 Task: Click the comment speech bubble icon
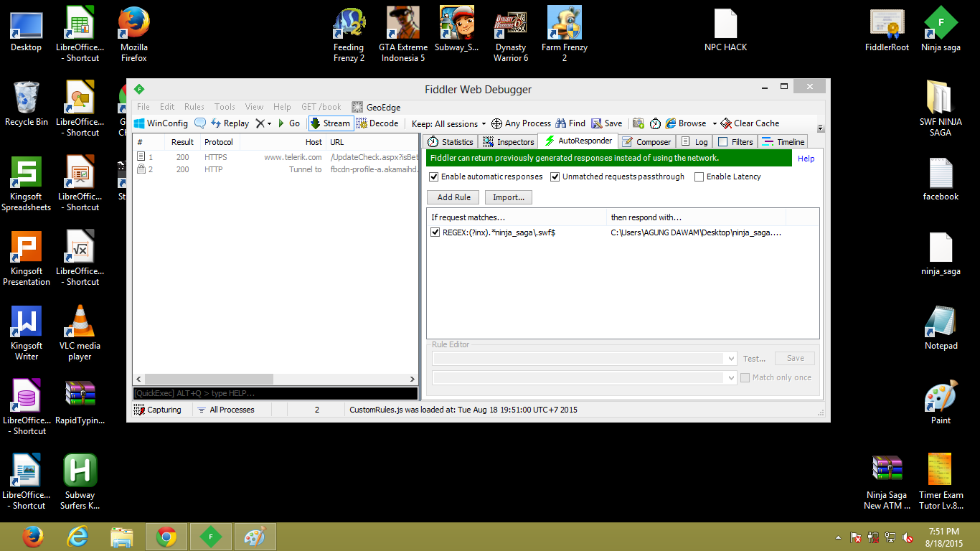coord(200,123)
